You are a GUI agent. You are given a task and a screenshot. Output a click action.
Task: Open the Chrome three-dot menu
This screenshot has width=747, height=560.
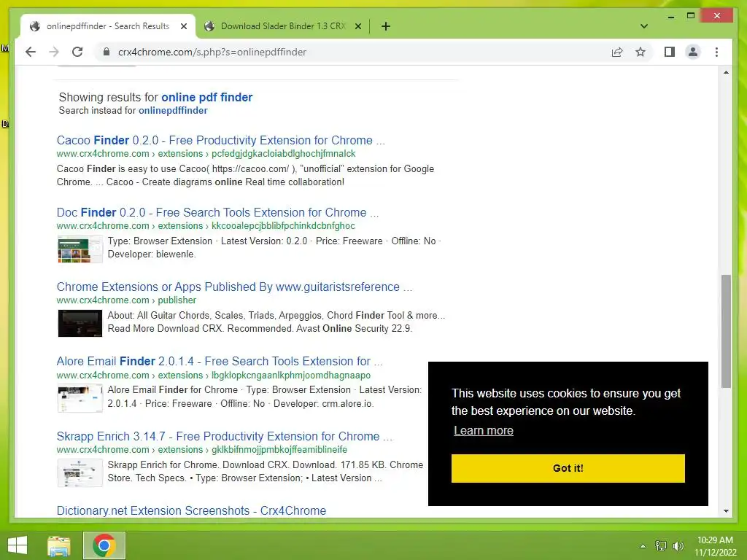716,52
